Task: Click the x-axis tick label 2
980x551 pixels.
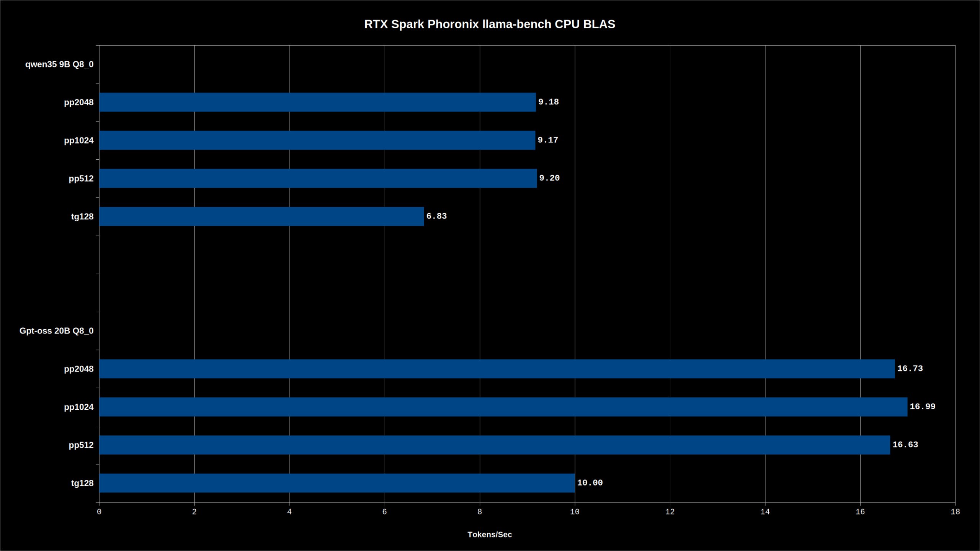Action: pyautogui.click(x=194, y=512)
